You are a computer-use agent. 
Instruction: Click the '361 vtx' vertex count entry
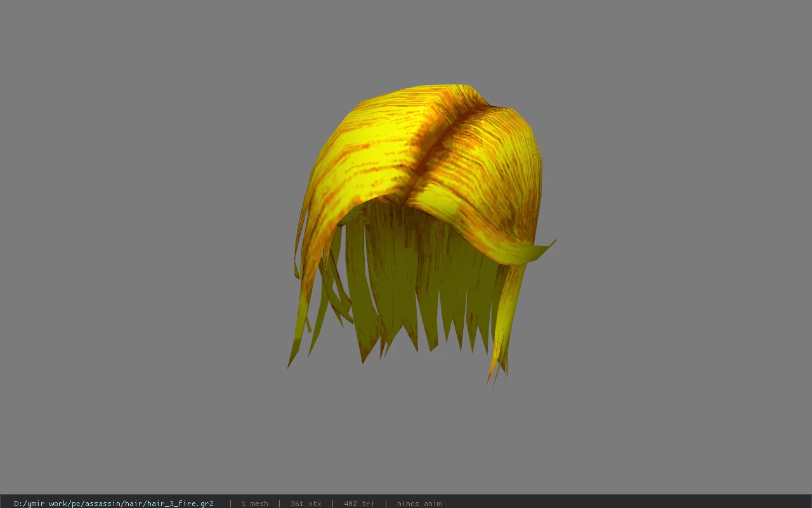[x=306, y=504]
